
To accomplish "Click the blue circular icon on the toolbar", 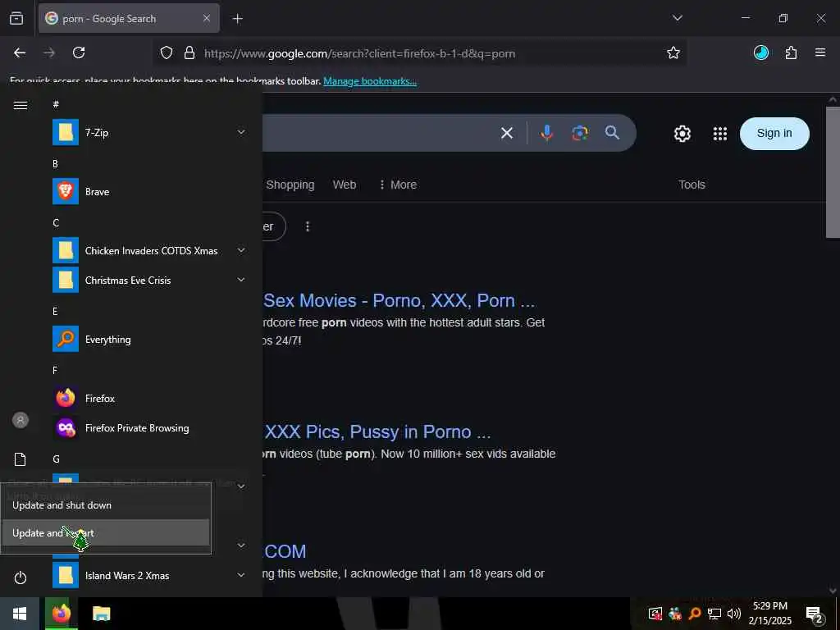I will pos(760,52).
